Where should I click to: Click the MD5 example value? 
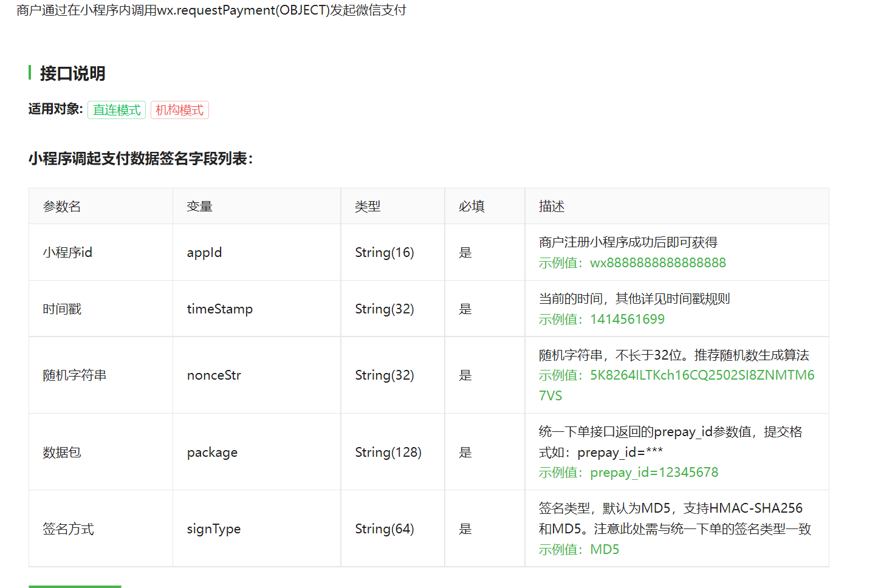point(605,549)
